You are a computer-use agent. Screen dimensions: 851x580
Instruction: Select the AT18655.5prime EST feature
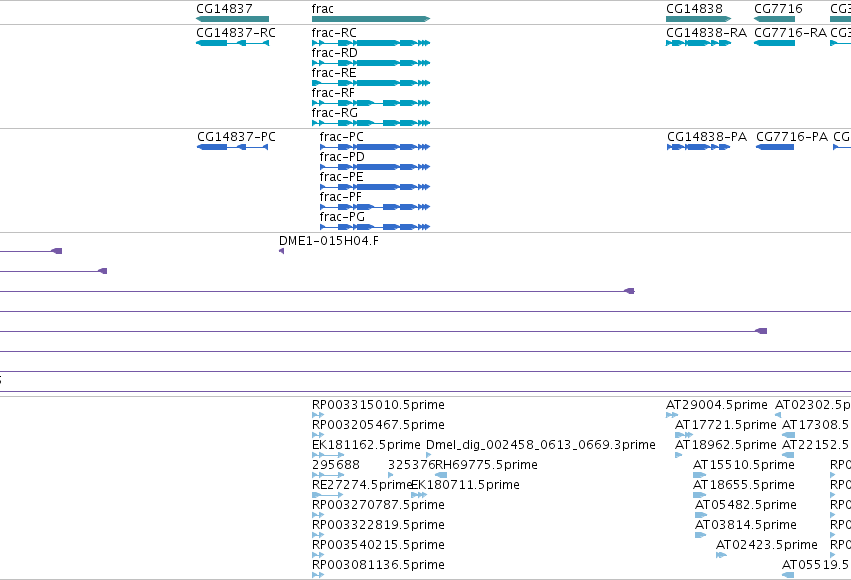click(x=700, y=495)
